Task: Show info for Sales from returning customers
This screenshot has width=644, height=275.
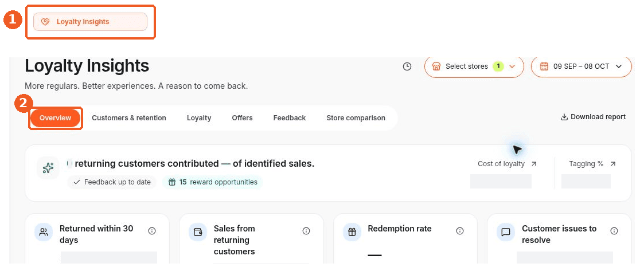Action: click(x=306, y=231)
